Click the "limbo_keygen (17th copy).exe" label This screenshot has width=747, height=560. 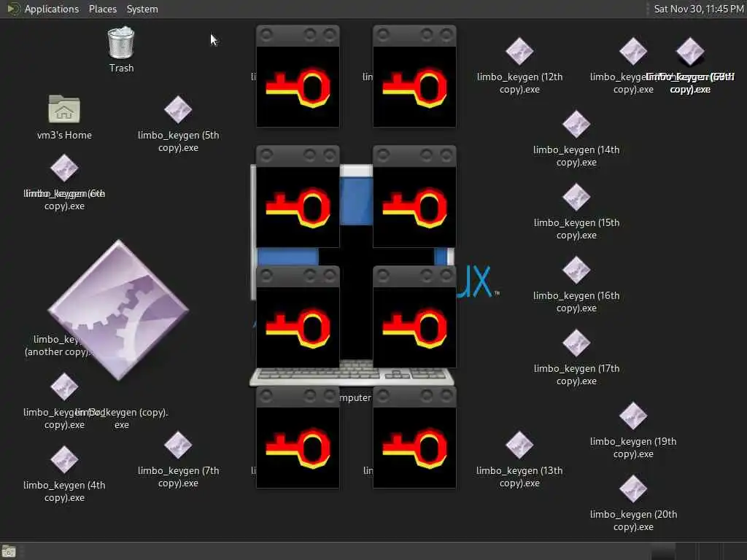tap(576, 375)
